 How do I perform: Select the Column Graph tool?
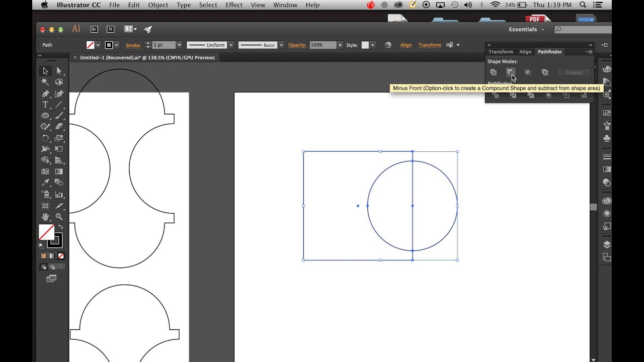click(59, 194)
